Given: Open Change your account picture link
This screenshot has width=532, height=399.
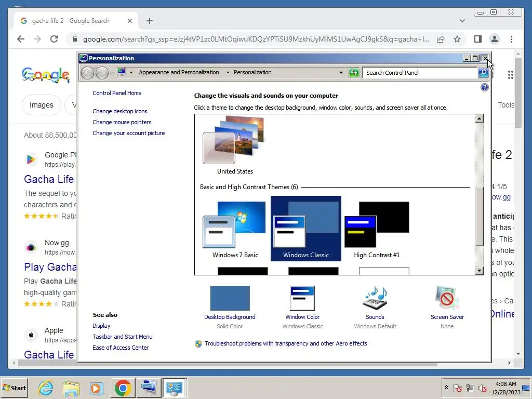Looking at the screenshot, I should (x=129, y=133).
